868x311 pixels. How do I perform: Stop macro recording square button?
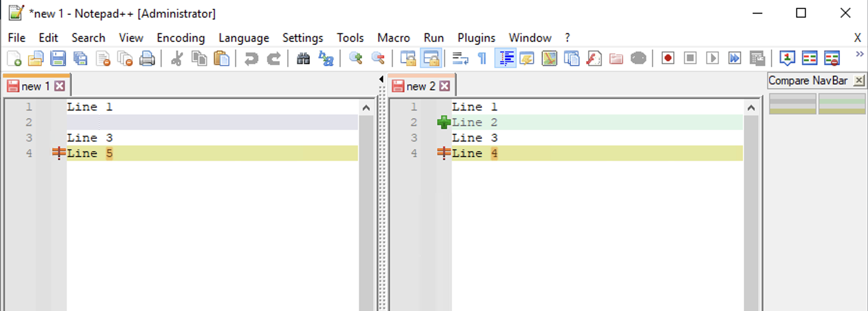(x=690, y=59)
